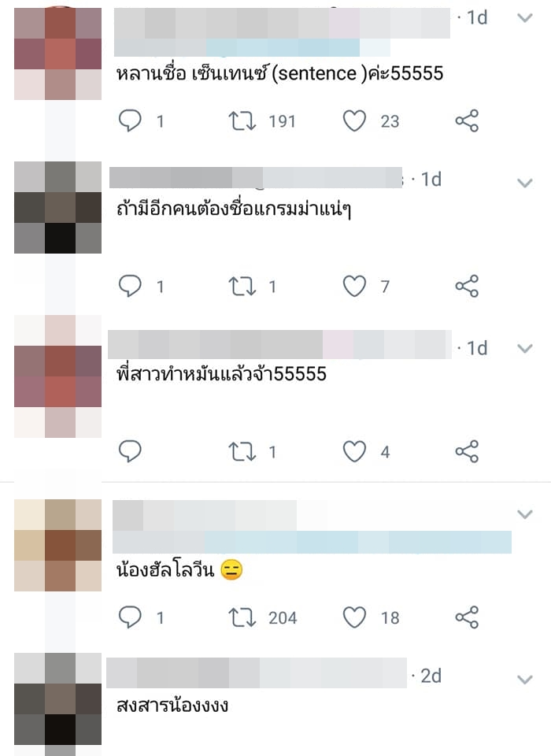Open options chevron on sentence tweet
This screenshot has height=756, width=551.
click(x=524, y=18)
